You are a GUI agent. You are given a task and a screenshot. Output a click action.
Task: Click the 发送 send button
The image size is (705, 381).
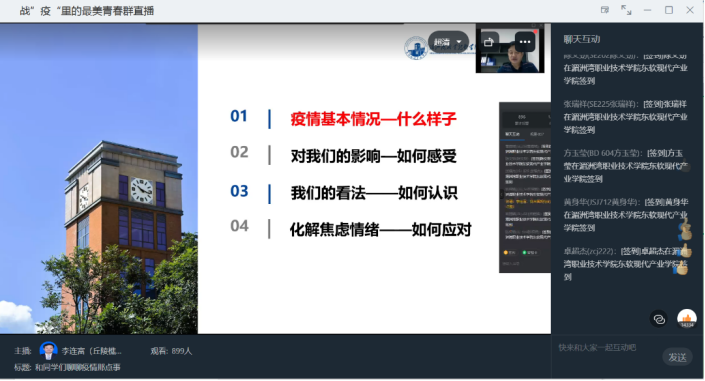[677, 358]
